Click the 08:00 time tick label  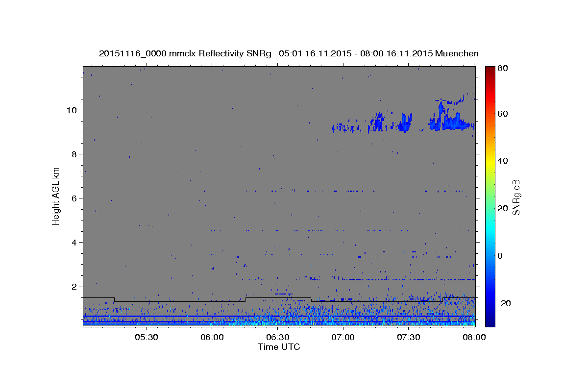(474, 337)
